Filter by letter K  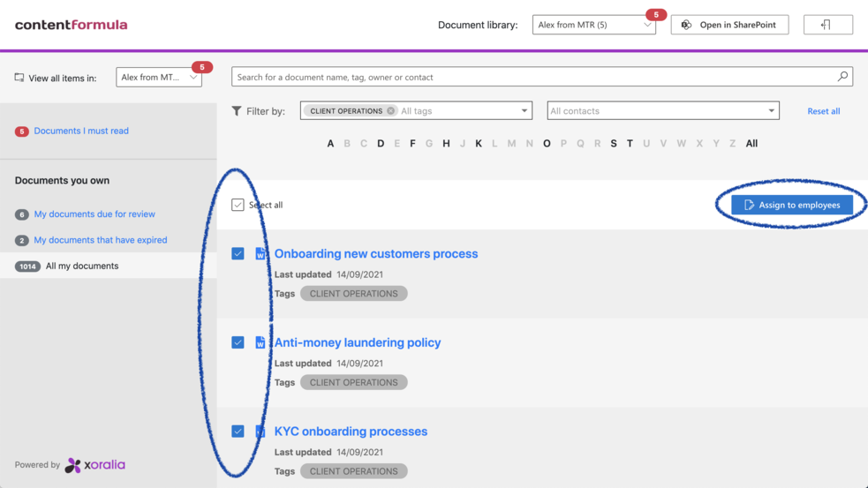click(x=479, y=144)
